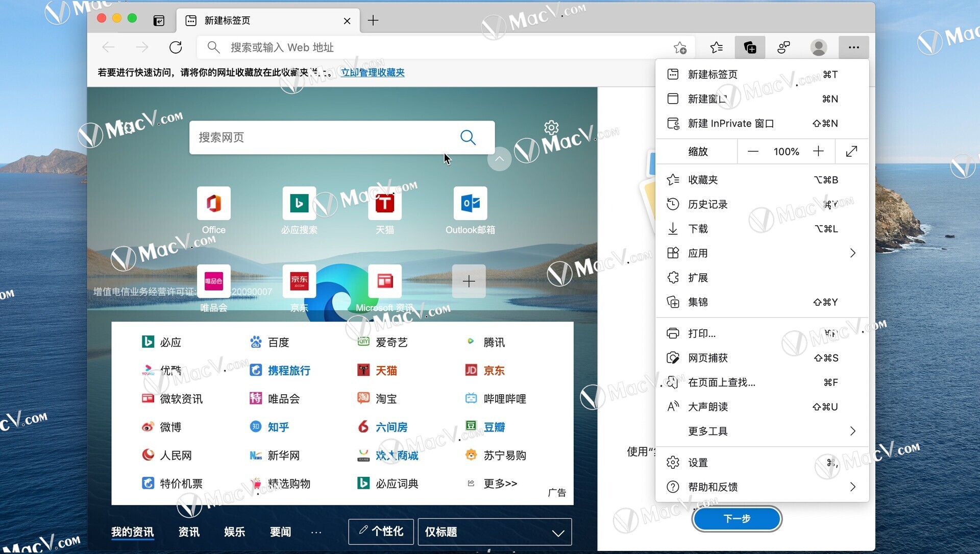Open the 爱奇艺 site link
This screenshot has height=554, width=980.
(382, 342)
